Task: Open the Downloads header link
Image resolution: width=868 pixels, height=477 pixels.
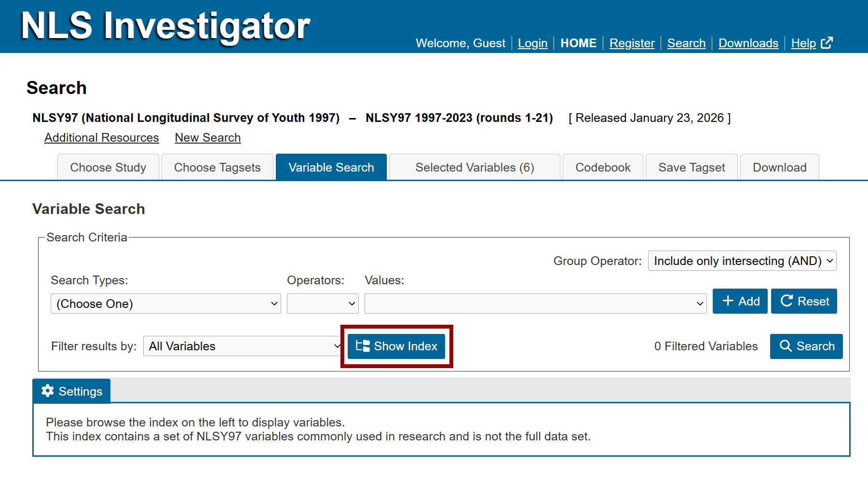Action: pos(748,43)
